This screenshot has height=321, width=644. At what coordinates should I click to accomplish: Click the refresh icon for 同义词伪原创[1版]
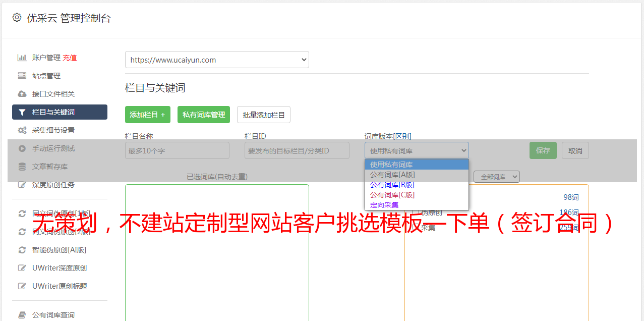(x=22, y=213)
